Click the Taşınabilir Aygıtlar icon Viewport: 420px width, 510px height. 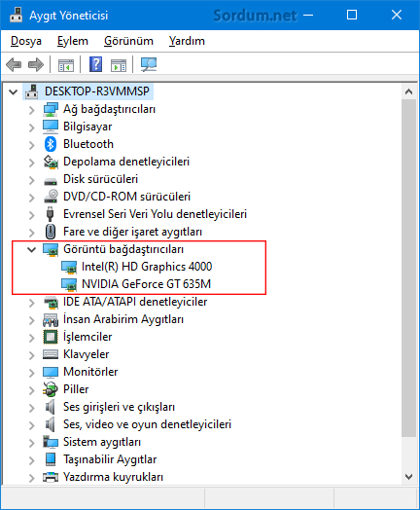pyautogui.click(x=51, y=459)
